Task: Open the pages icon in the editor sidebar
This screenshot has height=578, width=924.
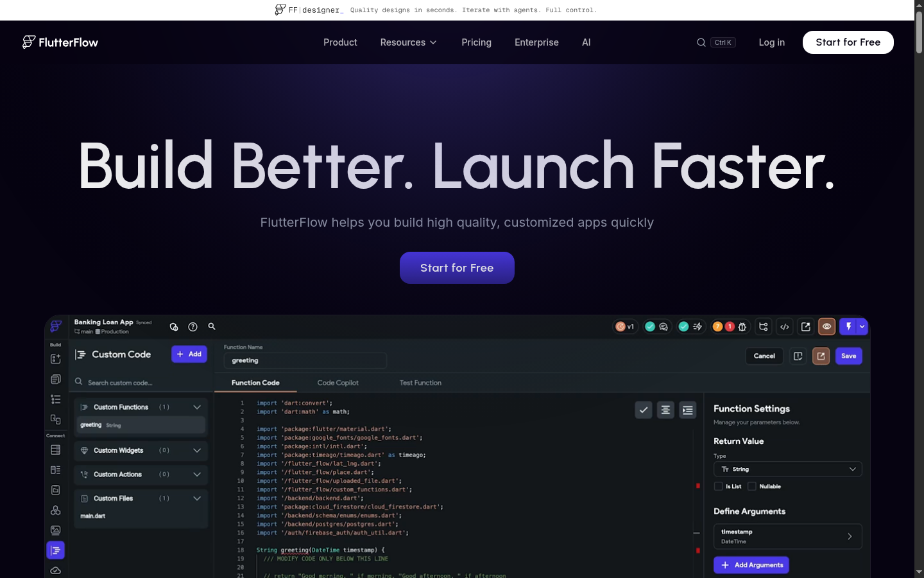Action: pyautogui.click(x=56, y=379)
